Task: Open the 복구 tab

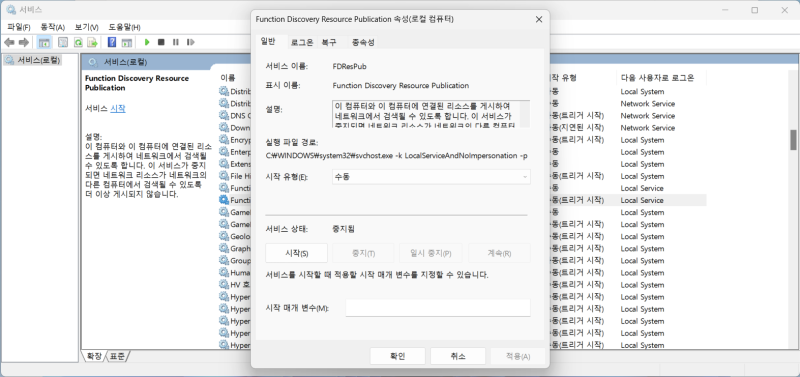Action: 329,43
